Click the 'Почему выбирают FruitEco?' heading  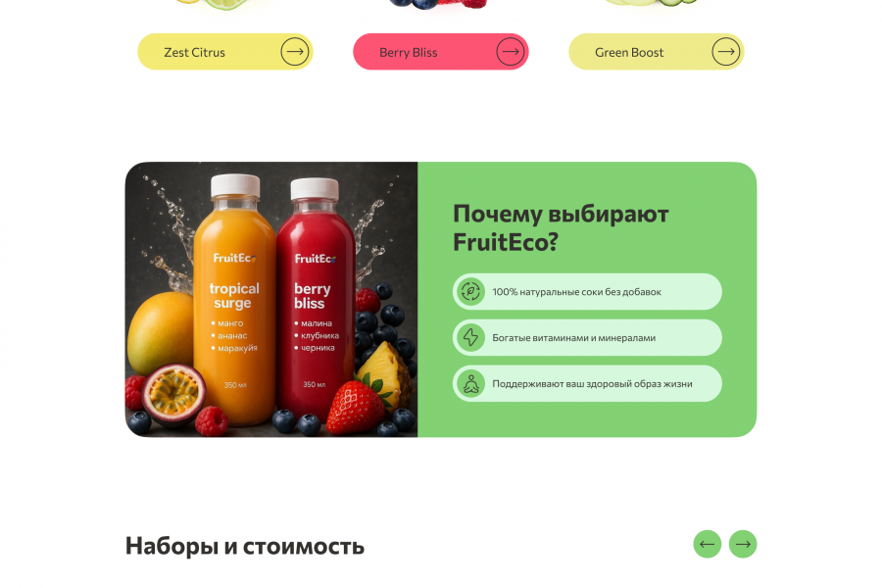561,228
